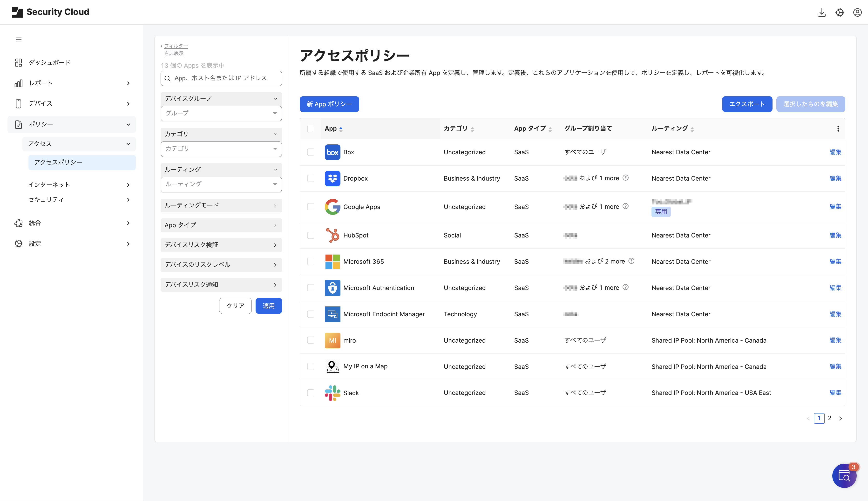This screenshot has height=501, width=868.
Task: Select the Slack row checkbox
Action: (x=311, y=393)
